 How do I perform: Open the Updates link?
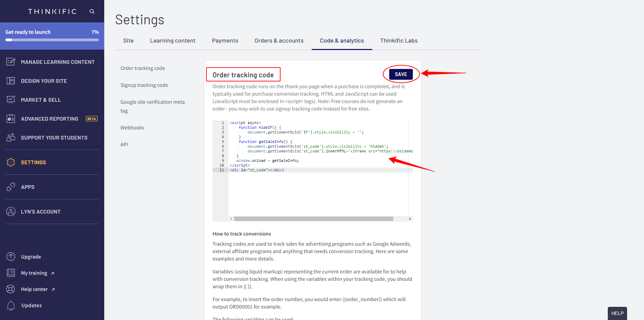click(x=31, y=305)
